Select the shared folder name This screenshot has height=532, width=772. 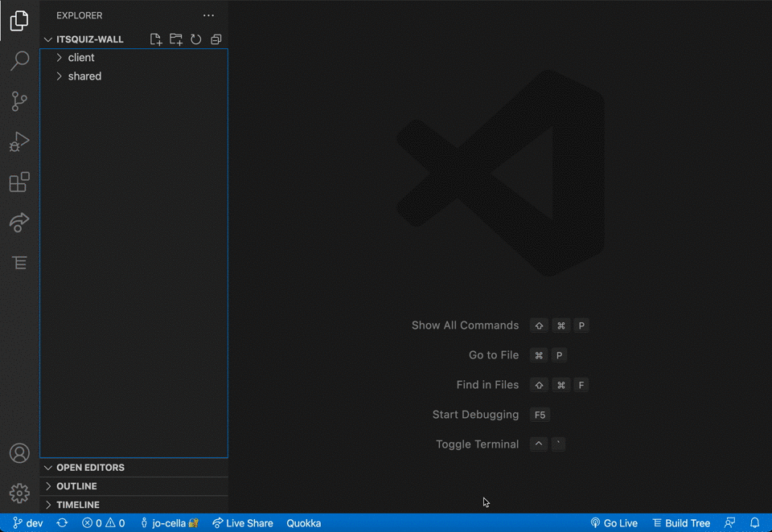pos(84,76)
